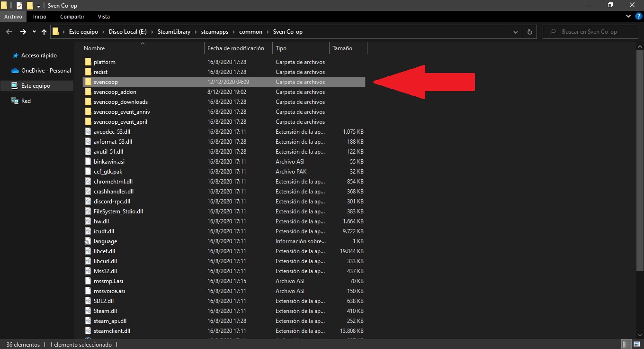Screen dimensions: 644x349
Task: Click the folder icon inside the address bar
Action: [x=56, y=32]
